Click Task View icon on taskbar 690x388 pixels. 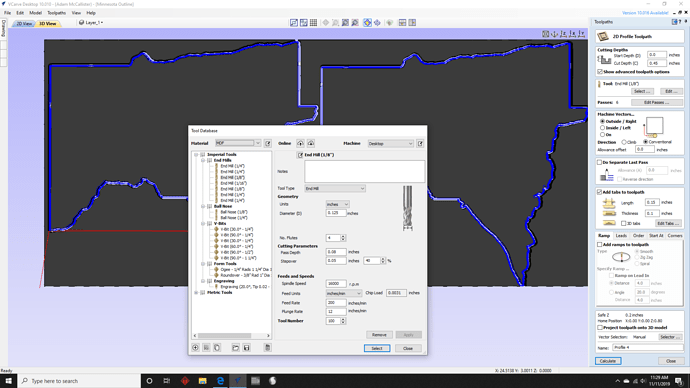(167, 381)
